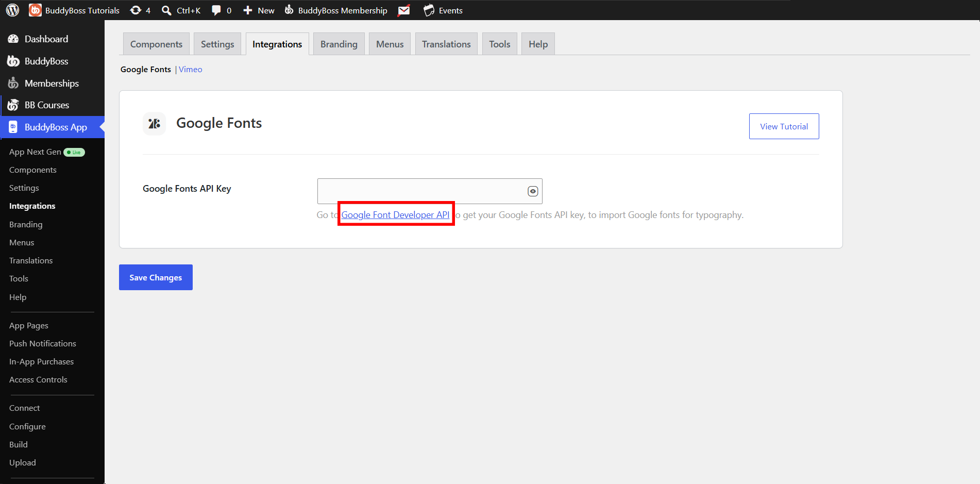980x484 pixels.
Task: Toggle API key visibility eye icon
Action: click(x=533, y=191)
